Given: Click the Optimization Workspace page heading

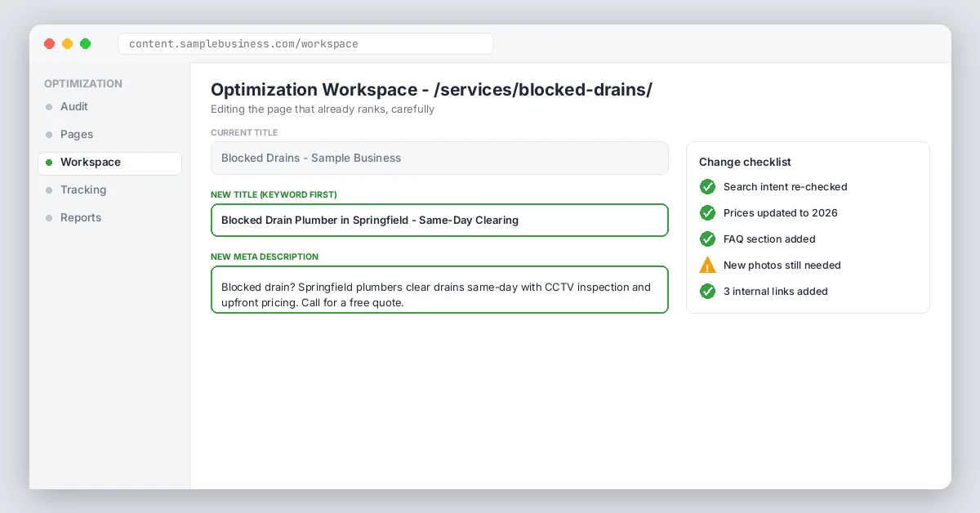Looking at the screenshot, I should (431, 90).
